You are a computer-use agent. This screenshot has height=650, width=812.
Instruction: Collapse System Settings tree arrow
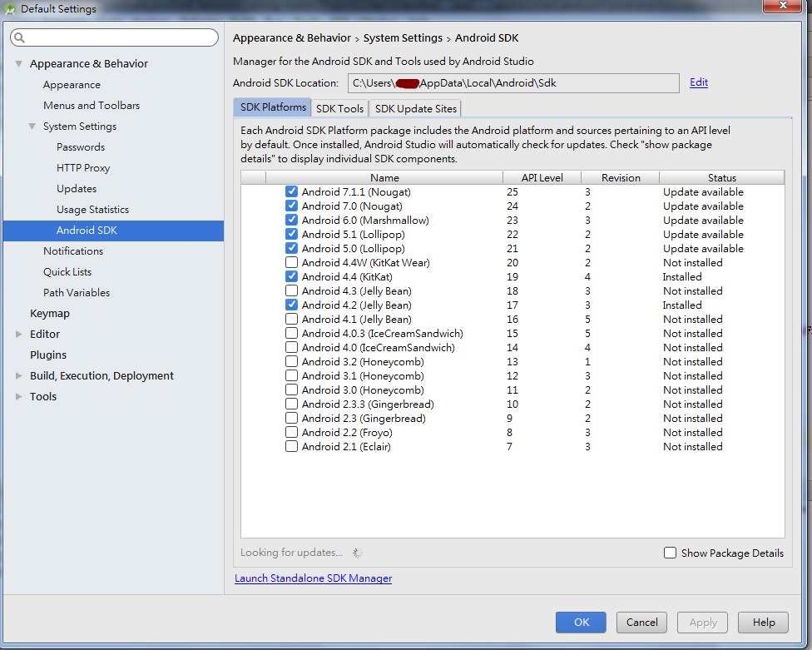pos(32,127)
